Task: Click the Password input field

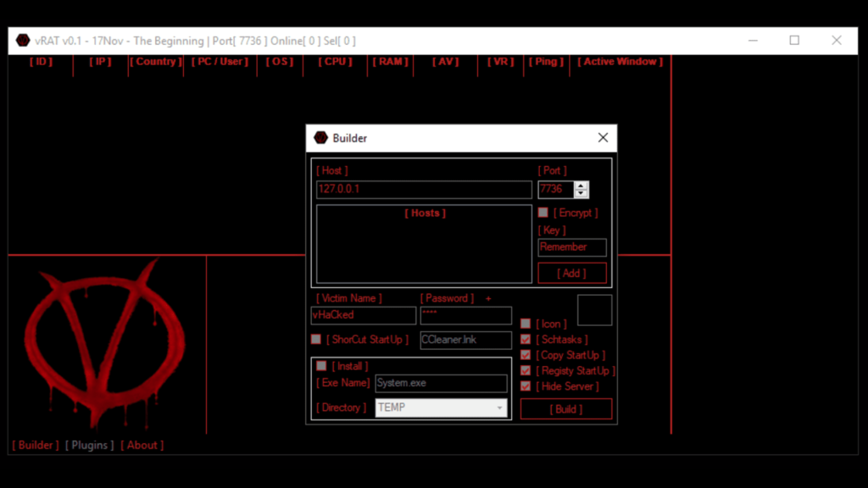Action: coord(465,315)
